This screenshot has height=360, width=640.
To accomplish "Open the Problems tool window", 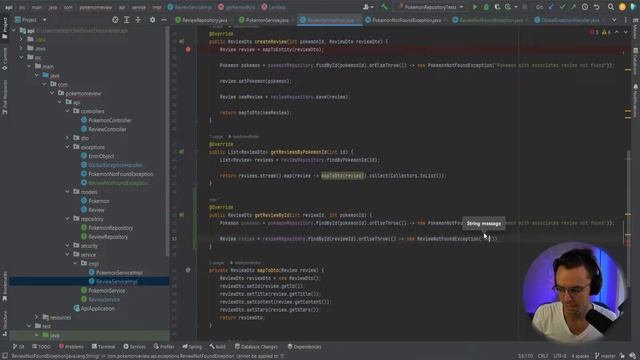I will [x=71, y=347].
